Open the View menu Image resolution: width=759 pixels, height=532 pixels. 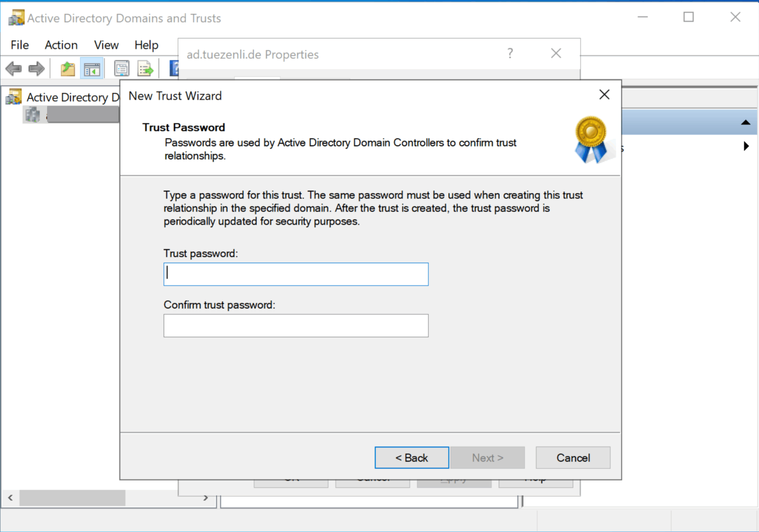[x=106, y=45]
